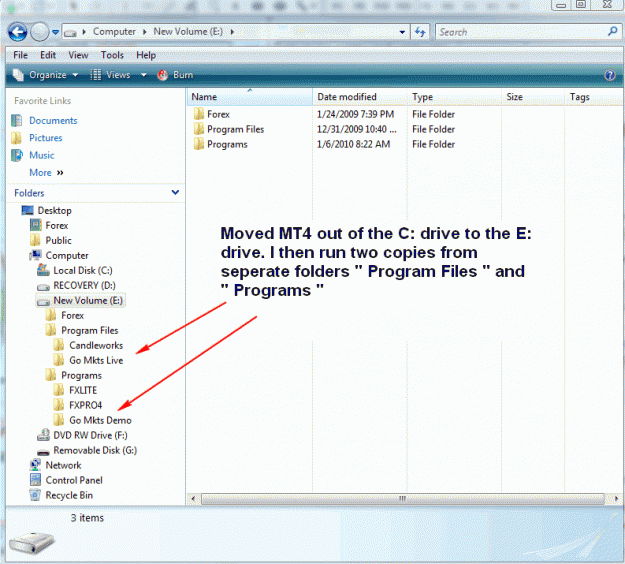Click the greyed Forward navigation button
Image resolution: width=625 pixels, height=564 pixels.
[39, 32]
